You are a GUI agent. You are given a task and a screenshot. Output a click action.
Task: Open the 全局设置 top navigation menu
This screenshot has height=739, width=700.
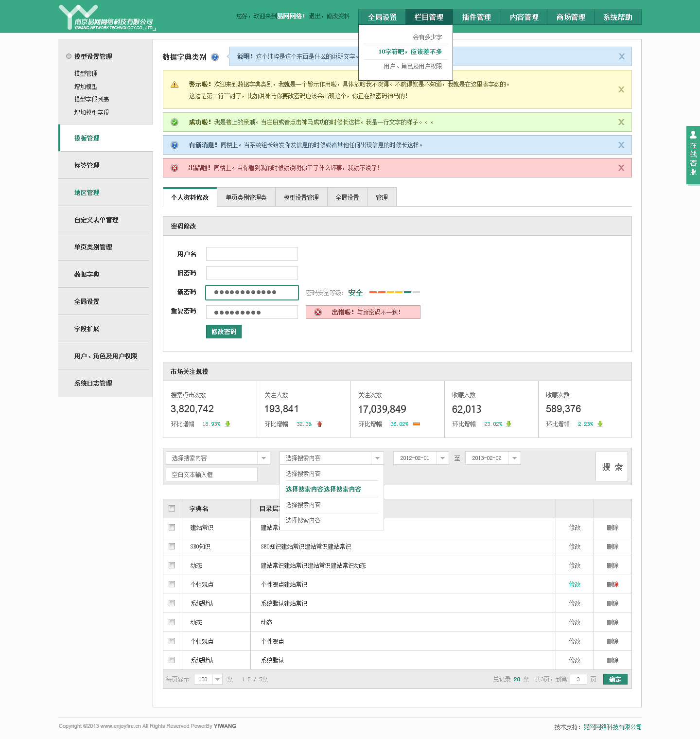click(382, 17)
